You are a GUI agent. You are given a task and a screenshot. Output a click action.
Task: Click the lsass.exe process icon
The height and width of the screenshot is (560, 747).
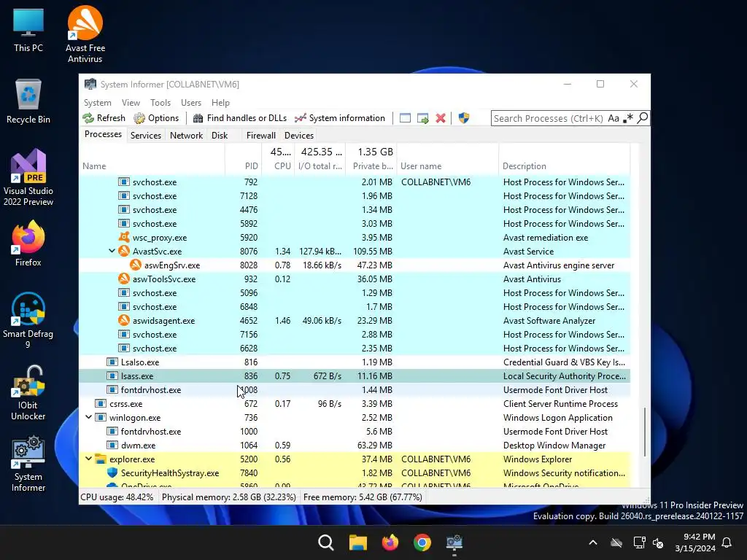coord(112,376)
